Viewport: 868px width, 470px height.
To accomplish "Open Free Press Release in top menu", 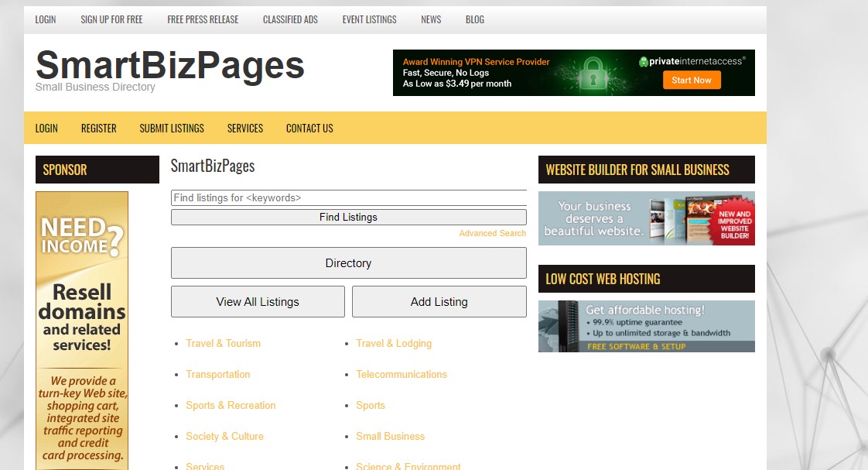I will (203, 19).
